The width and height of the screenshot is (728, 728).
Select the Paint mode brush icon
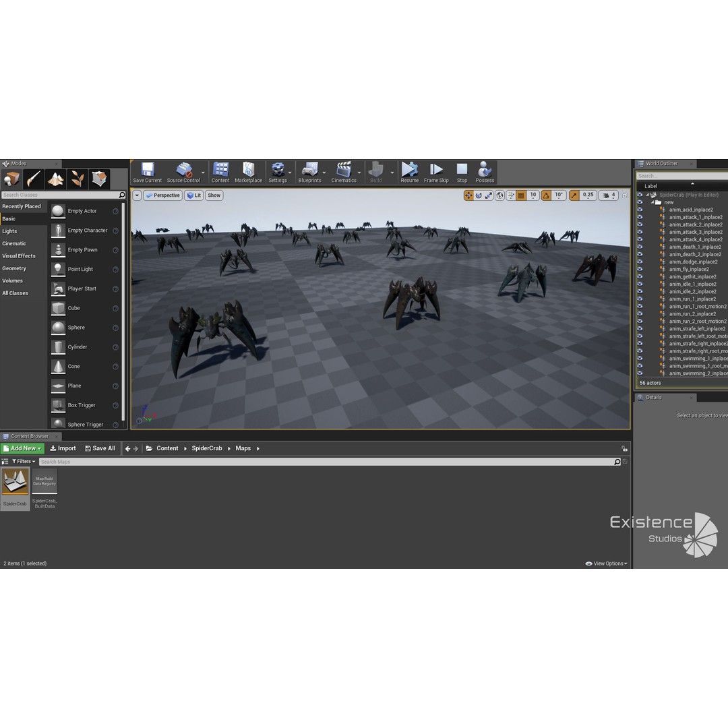pos(34,179)
